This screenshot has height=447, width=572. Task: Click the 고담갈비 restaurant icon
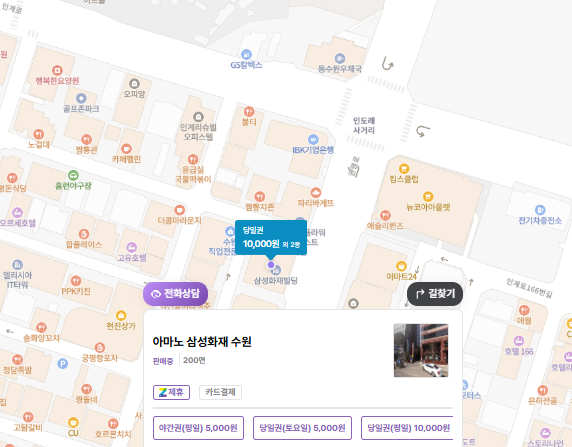click(x=28, y=417)
